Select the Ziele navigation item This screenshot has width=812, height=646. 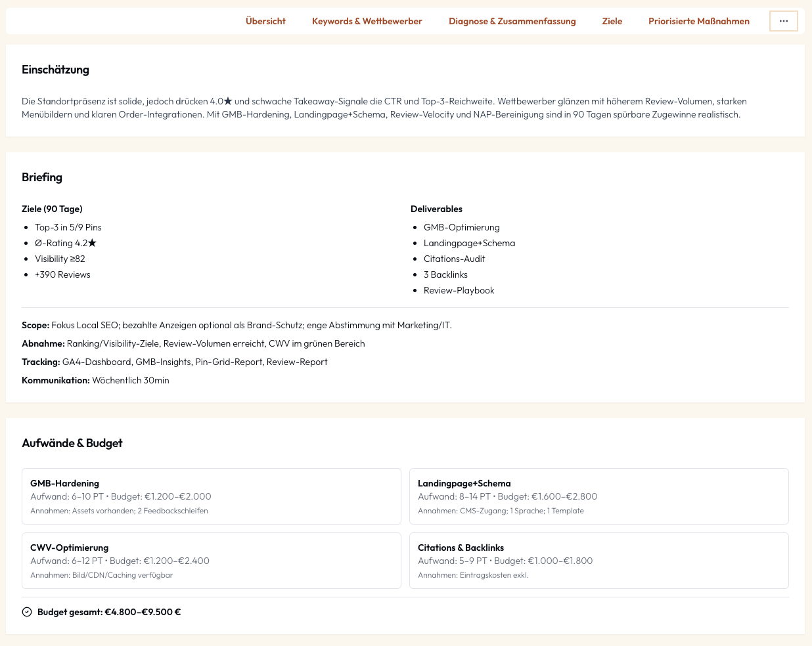pyautogui.click(x=612, y=21)
